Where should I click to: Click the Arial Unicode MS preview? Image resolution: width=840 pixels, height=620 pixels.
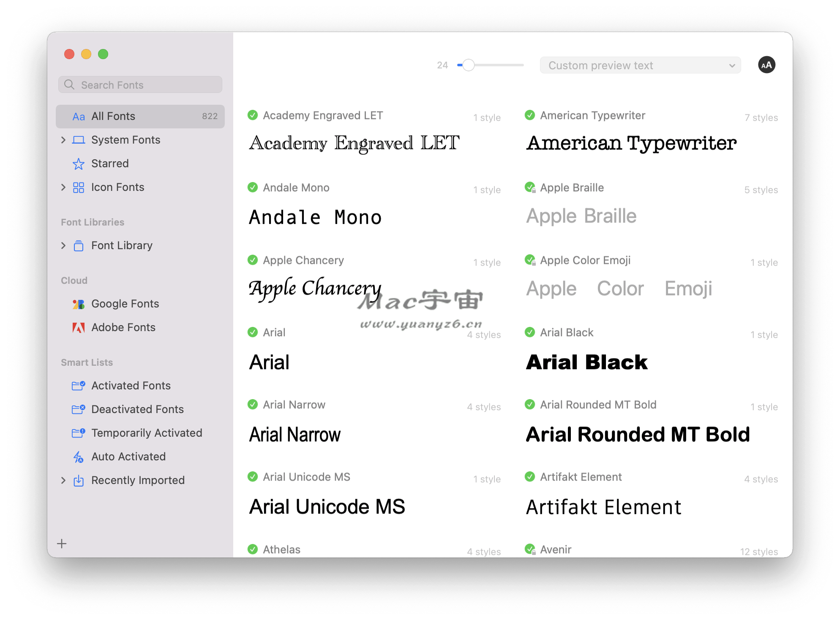[x=327, y=507]
